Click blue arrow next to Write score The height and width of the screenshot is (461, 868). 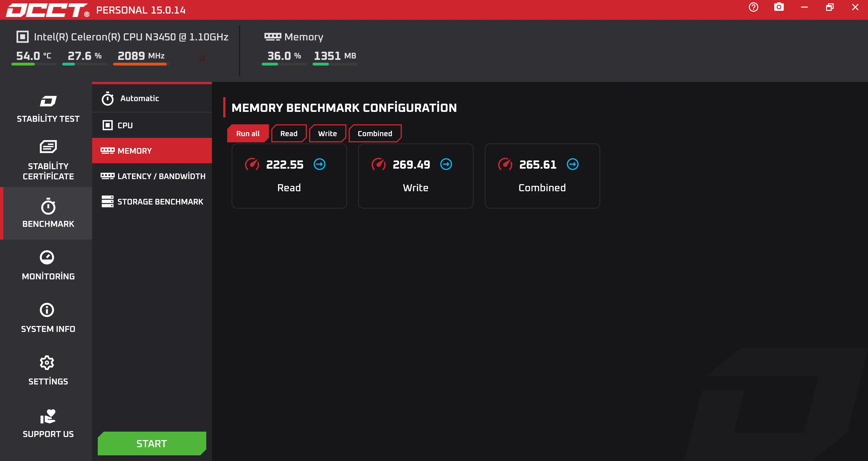446,164
